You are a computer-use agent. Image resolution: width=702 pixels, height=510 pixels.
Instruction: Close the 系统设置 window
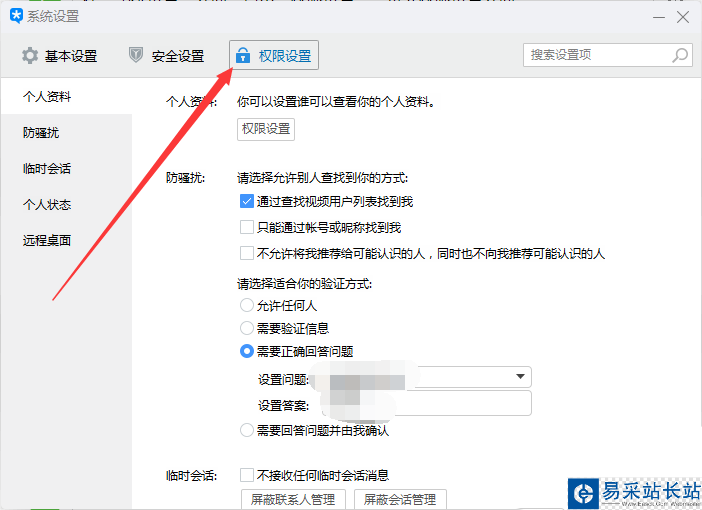(683, 17)
